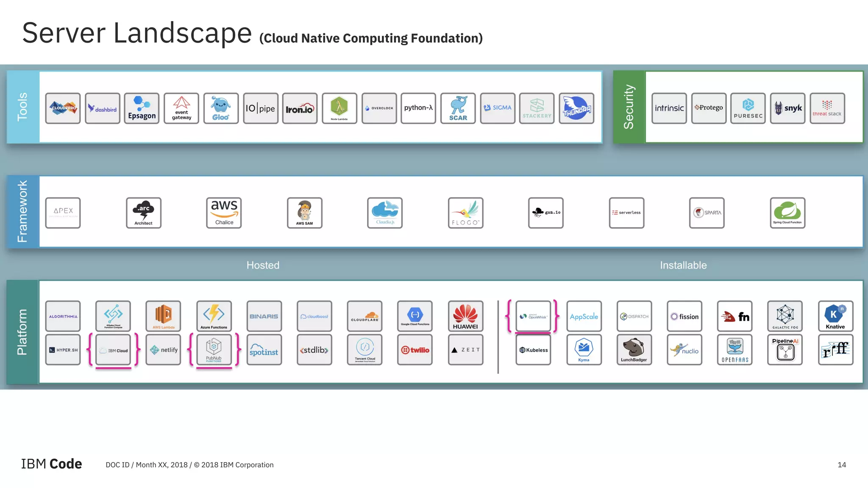The height and width of the screenshot is (488, 868).
Task: Select the highlighted IBM Cloud tile
Action: pyautogui.click(x=113, y=350)
